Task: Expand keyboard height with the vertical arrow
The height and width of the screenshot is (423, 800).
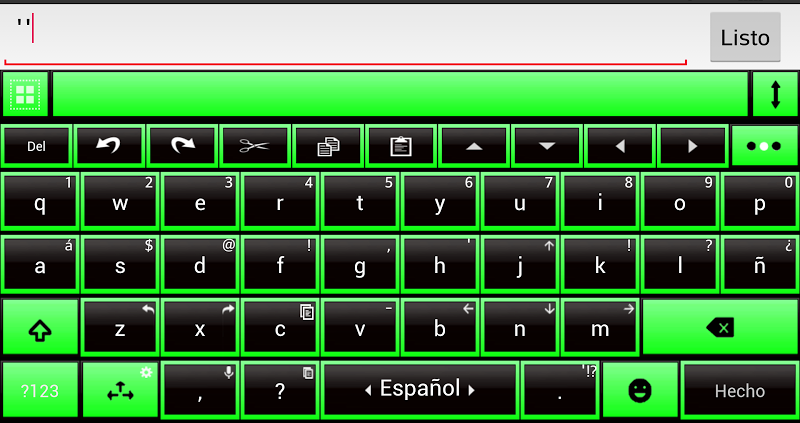Action: coord(776,94)
